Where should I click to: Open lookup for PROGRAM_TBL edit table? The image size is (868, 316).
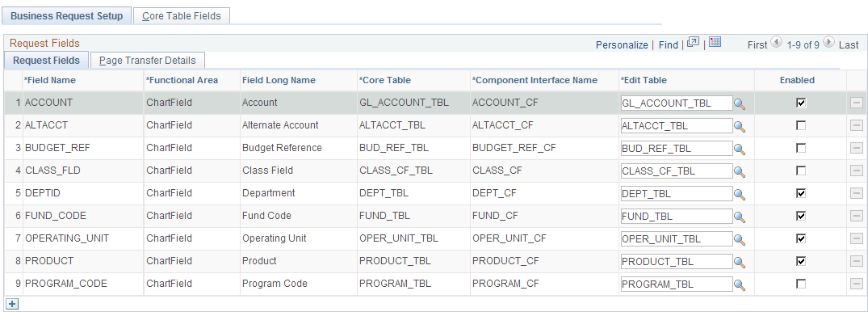tap(740, 285)
